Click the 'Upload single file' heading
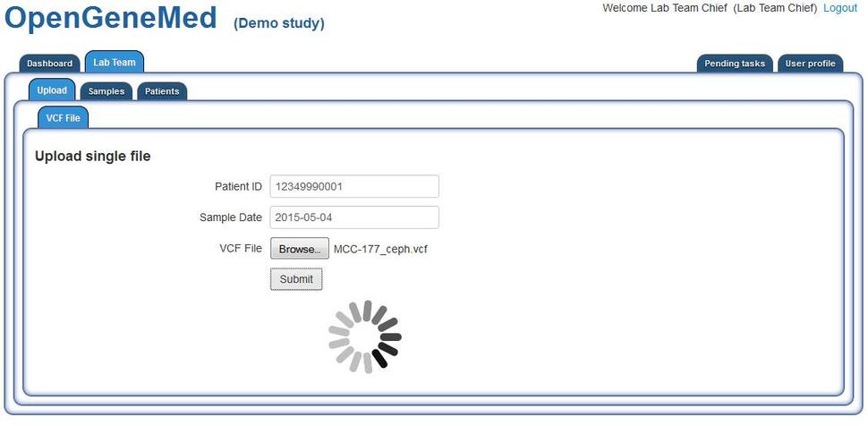868x426 pixels. 92,157
